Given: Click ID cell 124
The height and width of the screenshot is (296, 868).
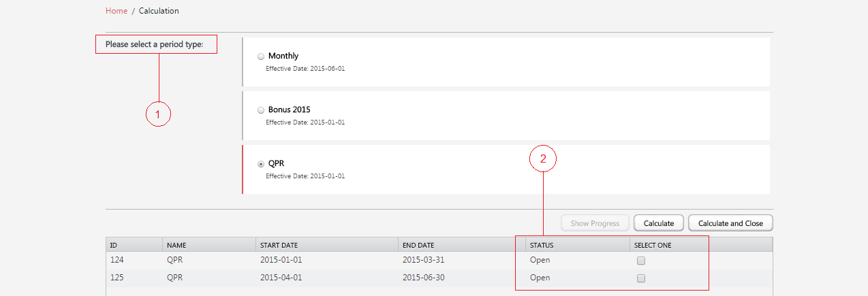Looking at the screenshot, I should tap(117, 260).
